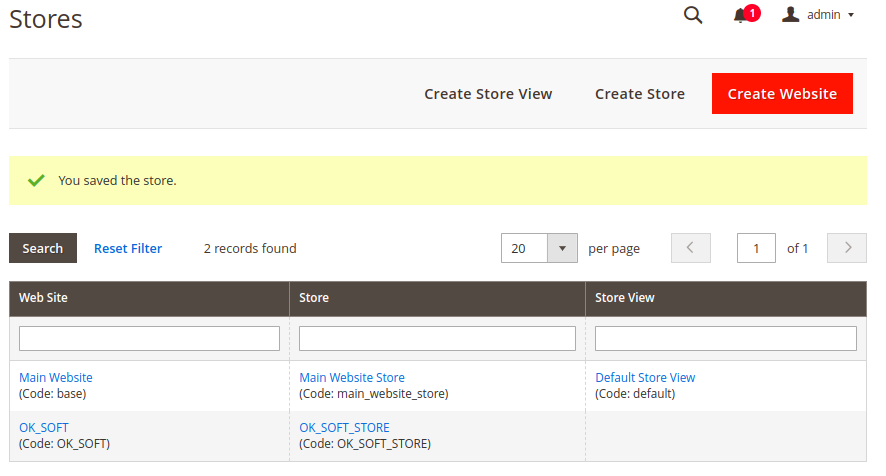886x476 pixels.
Task: Click the Search button
Action: point(43,248)
